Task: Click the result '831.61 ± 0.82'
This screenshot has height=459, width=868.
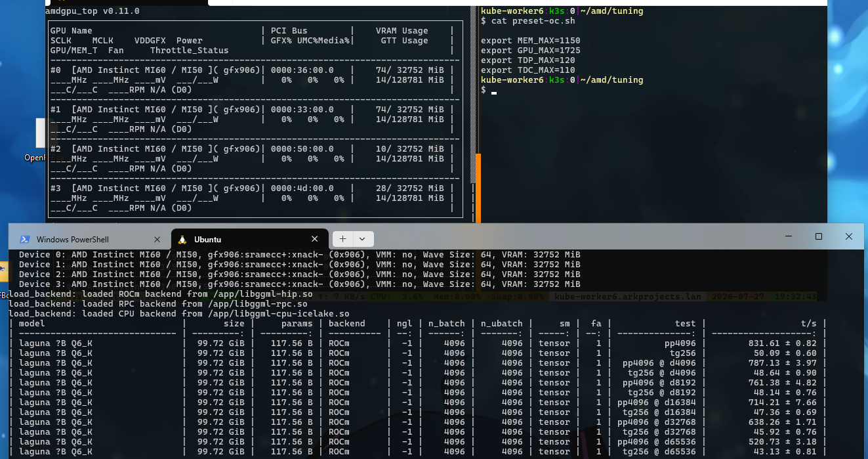Action: (x=783, y=343)
